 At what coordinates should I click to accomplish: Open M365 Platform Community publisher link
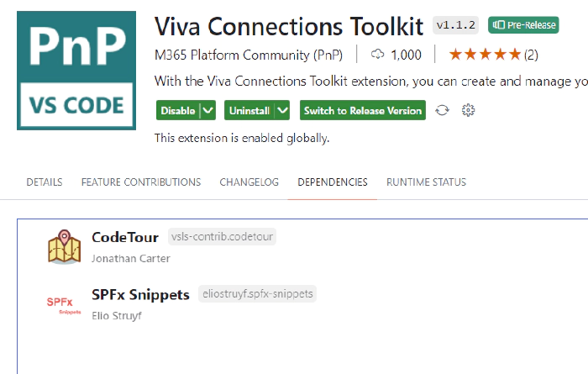pyautogui.click(x=249, y=55)
